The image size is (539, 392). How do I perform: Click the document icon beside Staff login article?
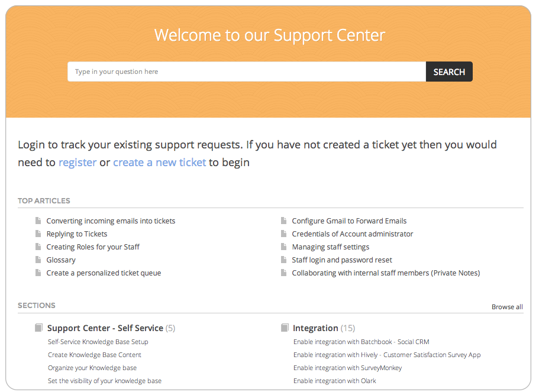[285, 260]
